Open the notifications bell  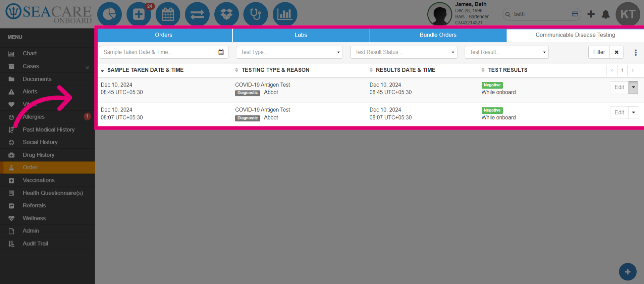pyautogui.click(x=606, y=14)
